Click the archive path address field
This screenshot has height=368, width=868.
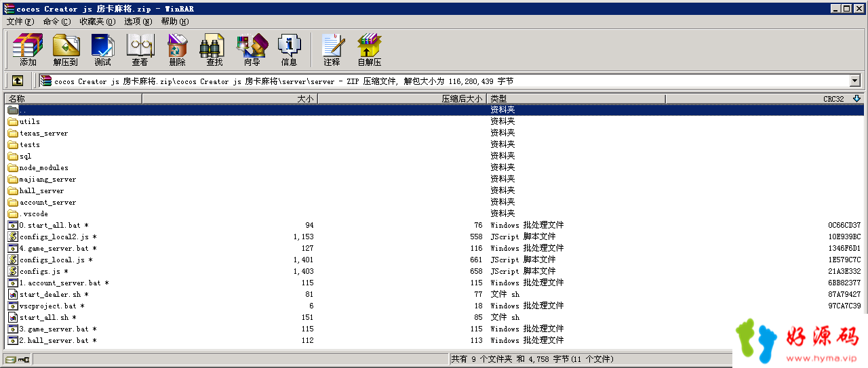click(444, 81)
